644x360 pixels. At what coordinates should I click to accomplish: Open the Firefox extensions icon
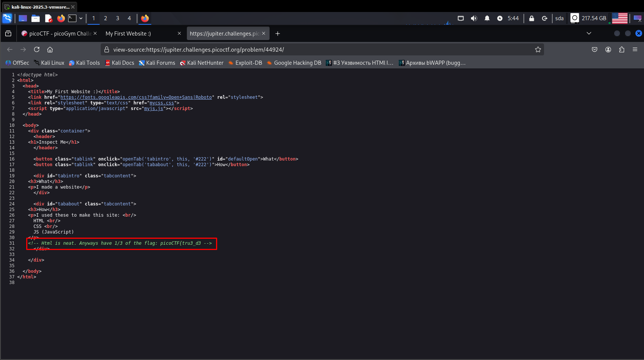coord(622,49)
